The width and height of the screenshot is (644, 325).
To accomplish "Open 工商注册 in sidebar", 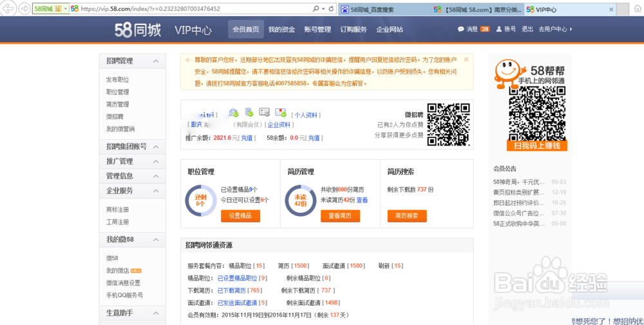I will pos(117,222).
